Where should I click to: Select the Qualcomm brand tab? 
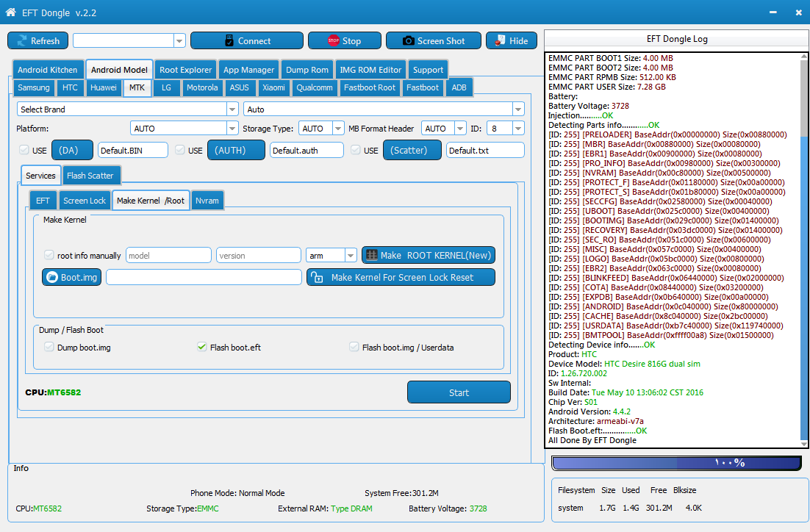(314, 87)
